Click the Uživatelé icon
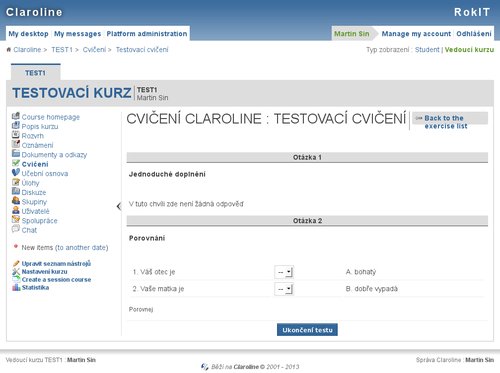This screenshot has height=373, width=500. point(16,210)
